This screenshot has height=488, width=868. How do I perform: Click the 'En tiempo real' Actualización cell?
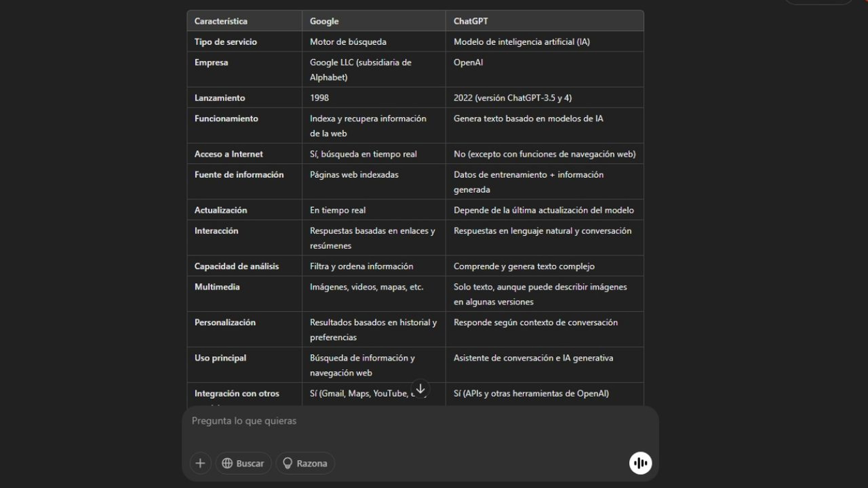tap(337, 210)
